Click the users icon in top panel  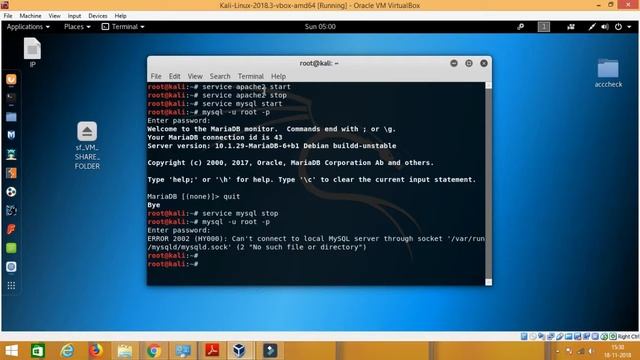pyautogui.click(x=571, y=27)
